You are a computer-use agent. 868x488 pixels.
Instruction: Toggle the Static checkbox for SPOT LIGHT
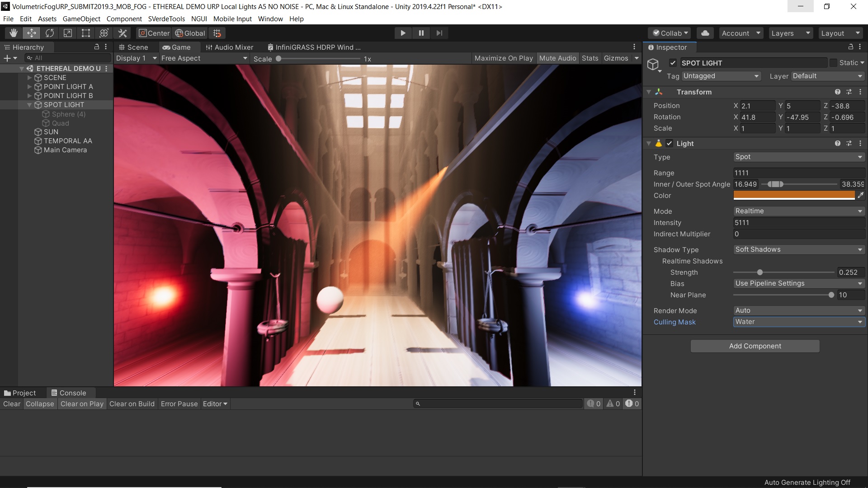[833, 63]
